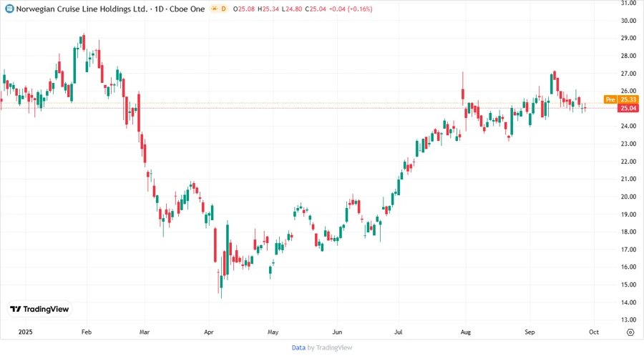Click the '19.00' price axis label

[x=628, y=214]
